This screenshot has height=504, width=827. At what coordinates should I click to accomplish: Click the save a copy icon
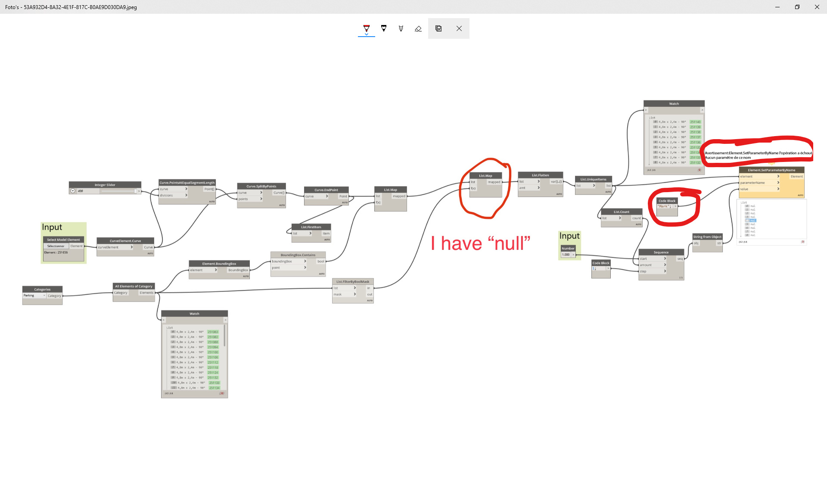(438, 28)
